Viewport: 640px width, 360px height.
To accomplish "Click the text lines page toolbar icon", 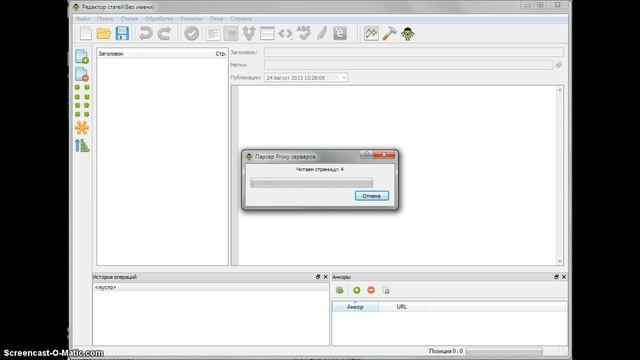I will pyautogui.click(x=213, y=34).
